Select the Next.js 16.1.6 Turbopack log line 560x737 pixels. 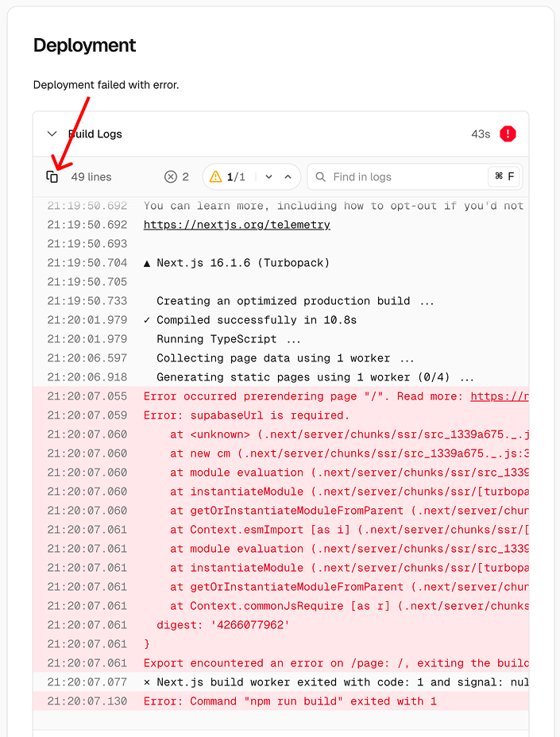(237, 263)
